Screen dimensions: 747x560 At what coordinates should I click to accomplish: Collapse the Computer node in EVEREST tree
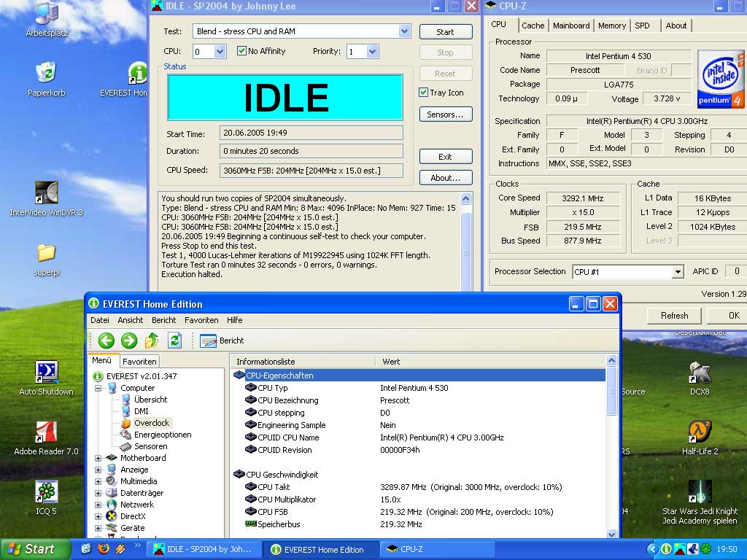tap(98, 388)
